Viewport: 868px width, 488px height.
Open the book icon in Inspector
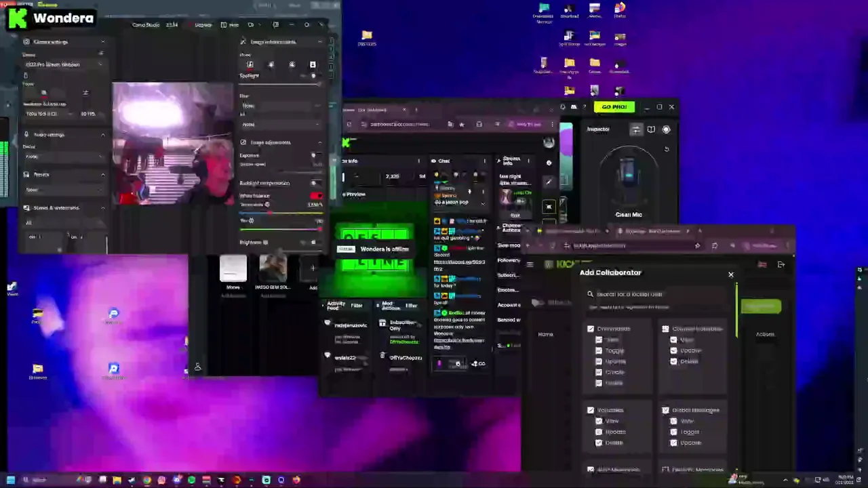pos(651,129)
